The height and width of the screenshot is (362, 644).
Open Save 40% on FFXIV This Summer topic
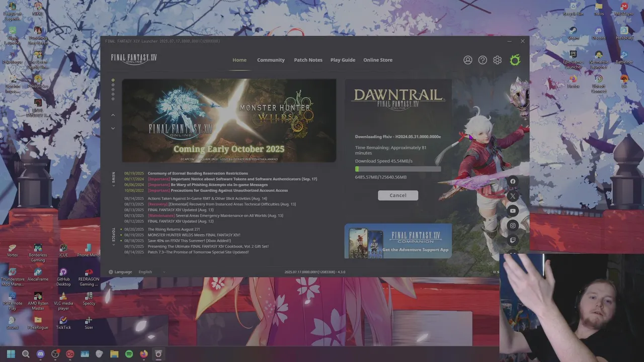tap(189, 241)
